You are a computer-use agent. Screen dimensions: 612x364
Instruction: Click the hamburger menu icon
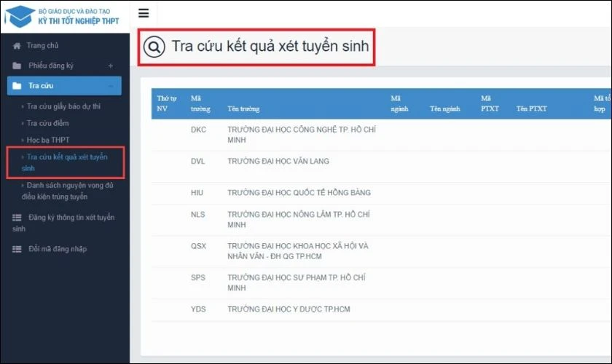pyautogui.click(x=143, y=13)
